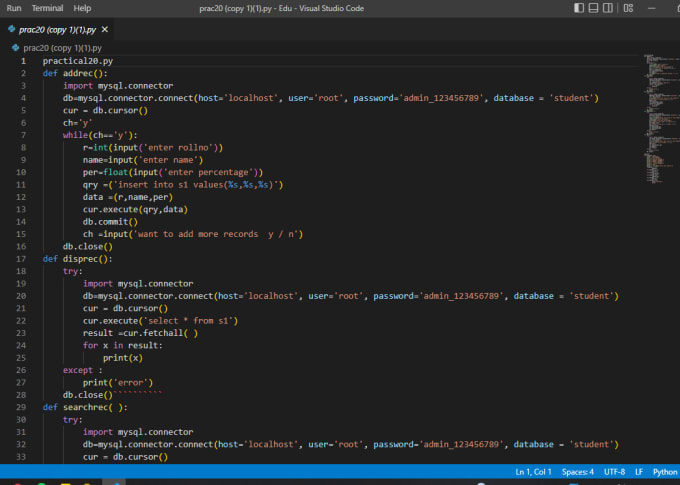The height and width of the screenshot is (485, 680).
Task: Click 'db.close()' on line 28
Action: pyautogui.click(x=88, y=395)
